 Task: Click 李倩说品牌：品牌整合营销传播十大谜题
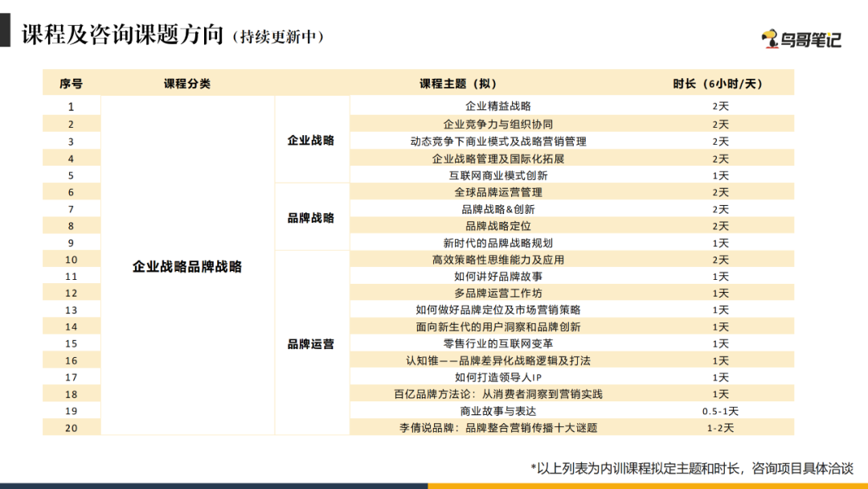coord(498,428)
